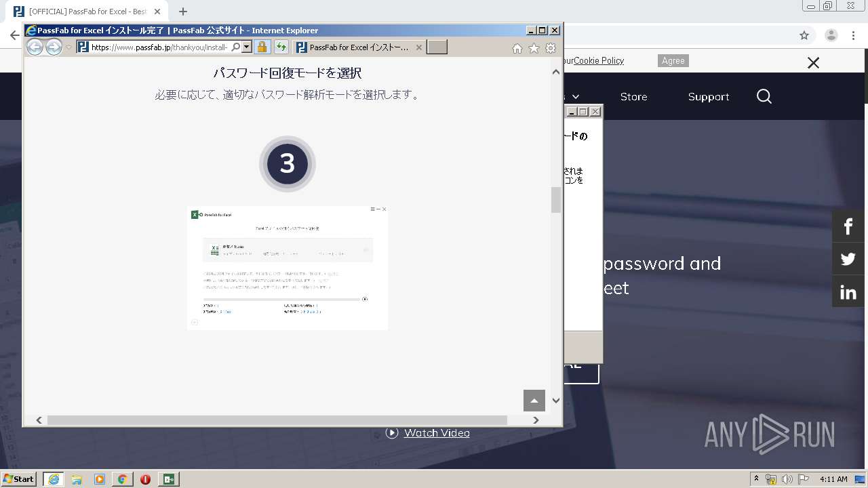Click Internet Explorer taskbar icon
Image resolution: width=868 pixels, height=488 pixels.
(x=54, y=479)
